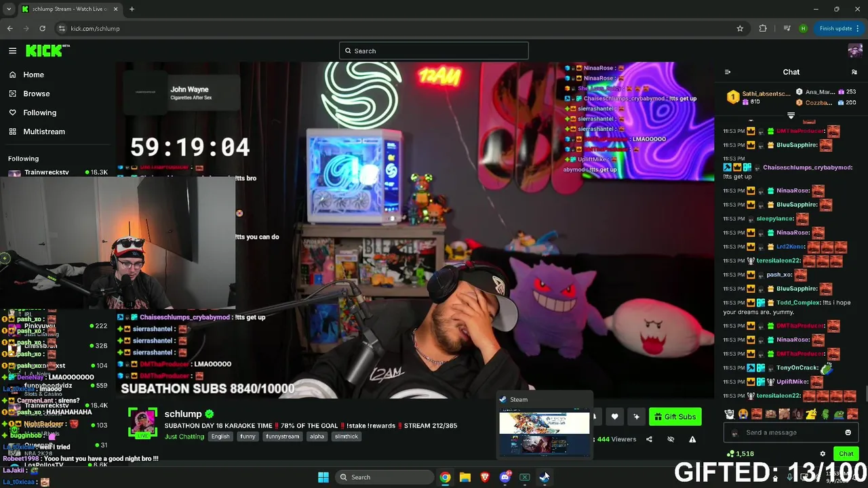Click the Kick logo
Image resolution: width=868 pixels, height=488 pixels.
47,51
